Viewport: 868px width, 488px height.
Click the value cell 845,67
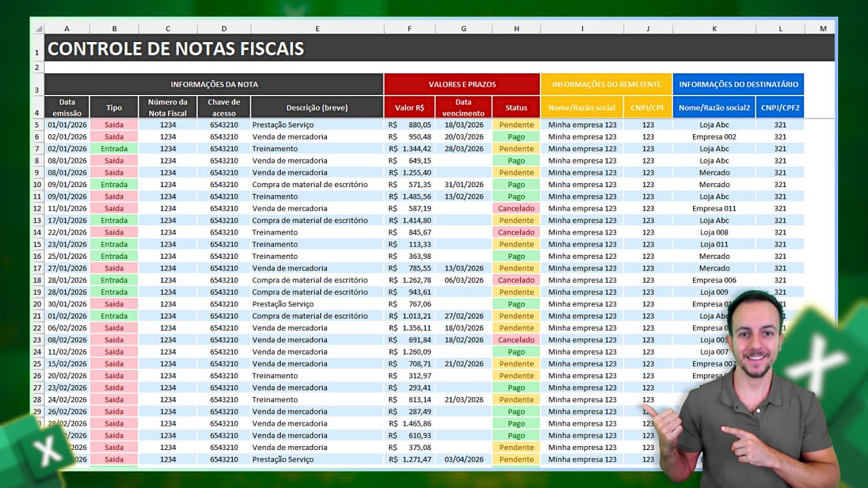(x=410, y=232)
